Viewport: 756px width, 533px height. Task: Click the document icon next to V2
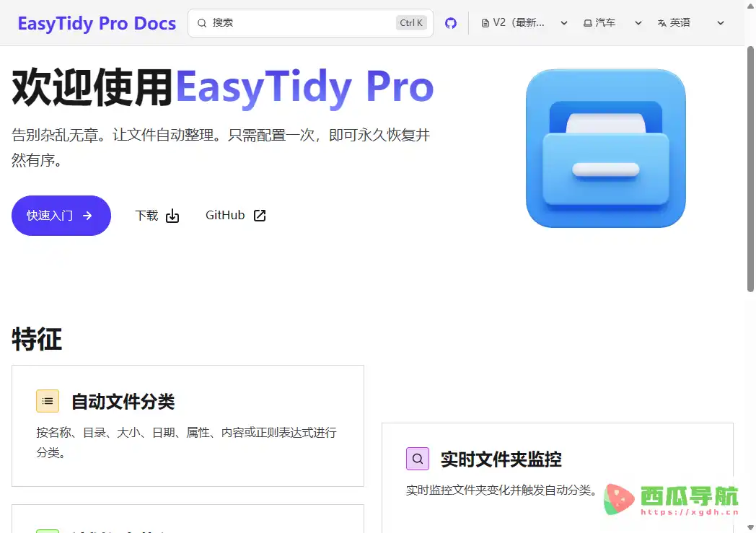pos(485,23)
